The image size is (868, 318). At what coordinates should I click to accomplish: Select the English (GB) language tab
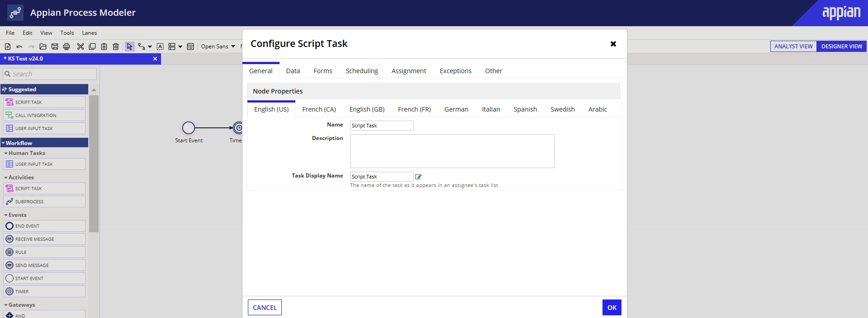coord(367,109)
